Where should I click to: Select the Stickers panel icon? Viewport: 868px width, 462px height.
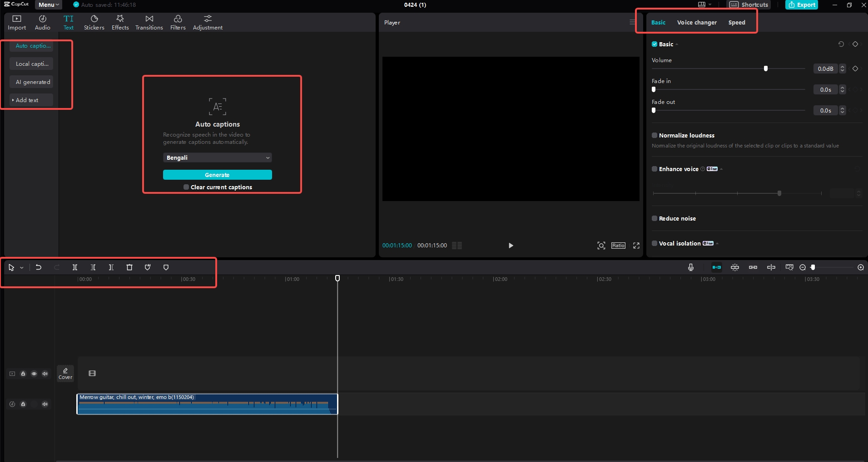pos(94,22)
